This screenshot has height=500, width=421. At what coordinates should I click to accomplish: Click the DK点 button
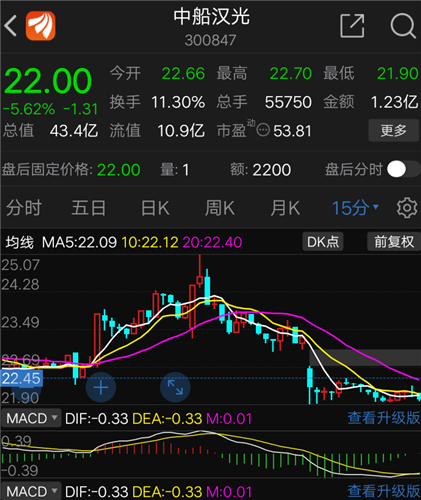pyautogui.click(x=323, y=242)
